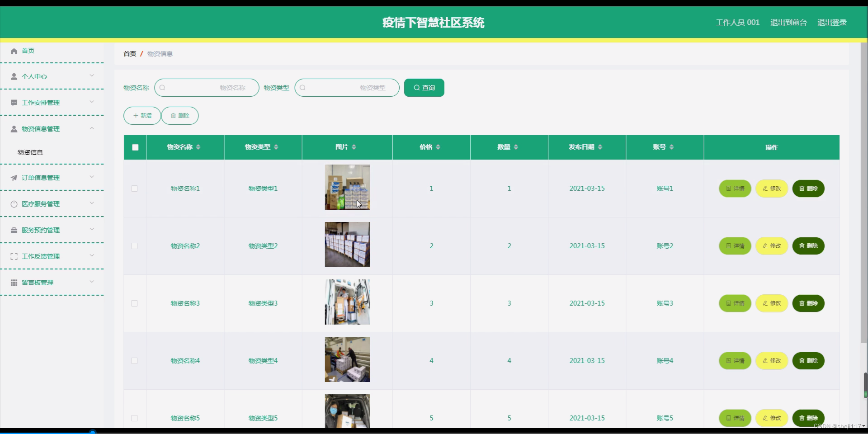Click the 物资类型 search input field
The width and height of the screenshot is (868, 434).
[347, 88]
